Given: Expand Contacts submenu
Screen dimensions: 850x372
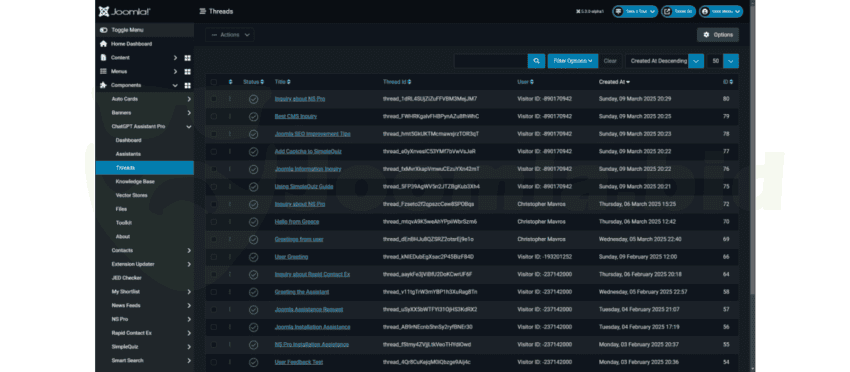Looking at the screenshot, I should tap(189, 251).
